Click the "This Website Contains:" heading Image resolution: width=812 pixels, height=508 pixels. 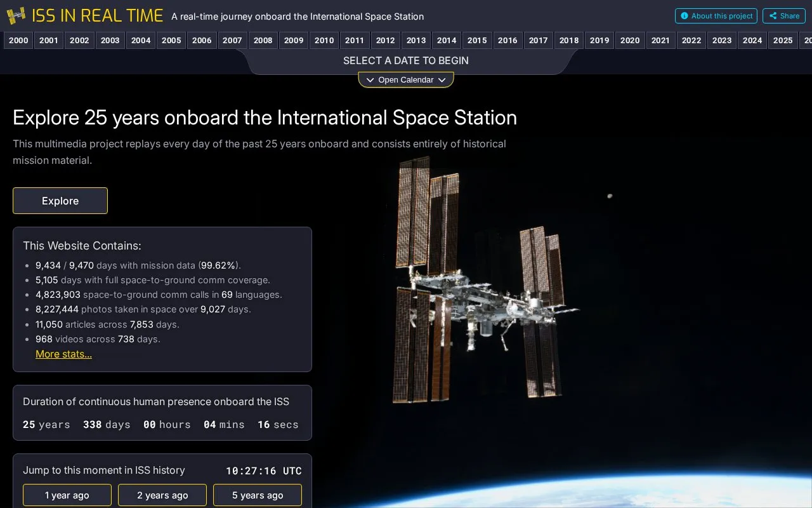pos(82,246)
